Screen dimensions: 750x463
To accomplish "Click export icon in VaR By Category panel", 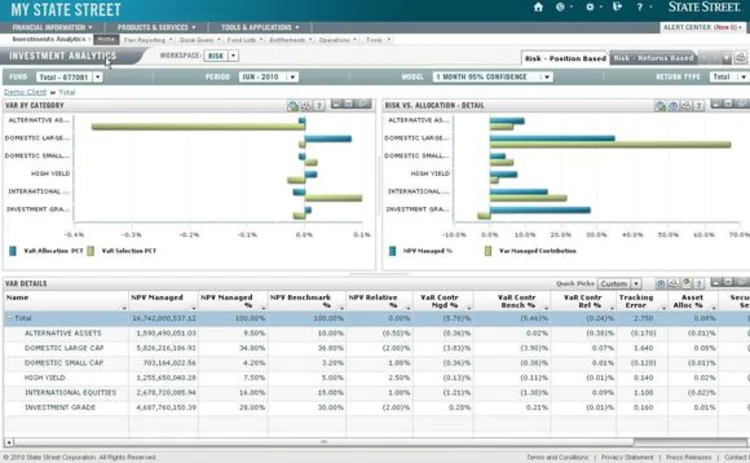I will (x=293, y=106).
